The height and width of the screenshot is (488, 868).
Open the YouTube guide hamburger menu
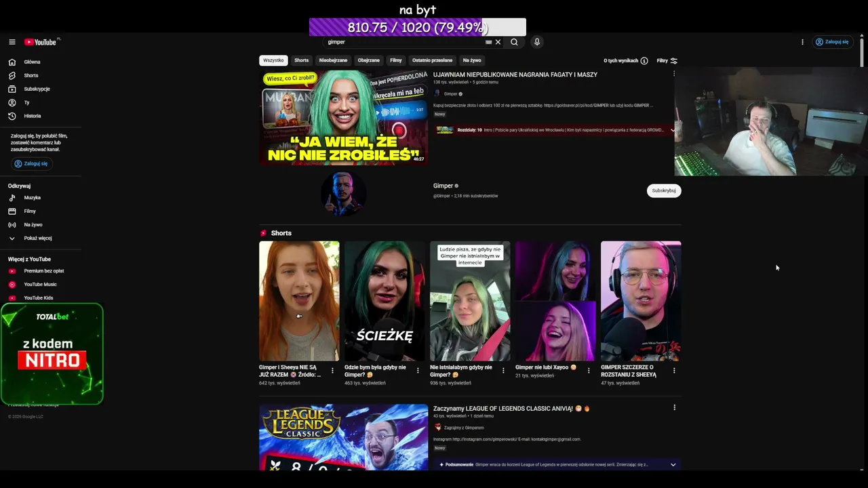(x=12, y=42)
